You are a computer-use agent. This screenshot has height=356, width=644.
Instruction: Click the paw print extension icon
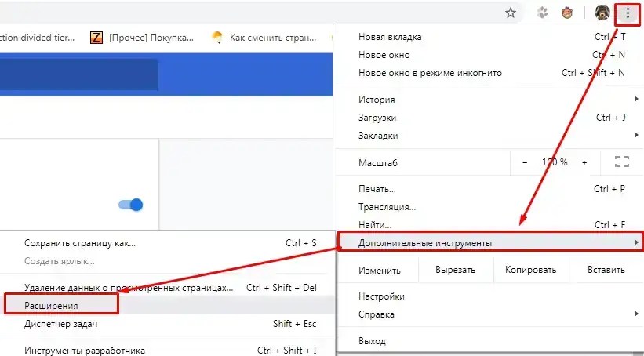coord(543,13)
